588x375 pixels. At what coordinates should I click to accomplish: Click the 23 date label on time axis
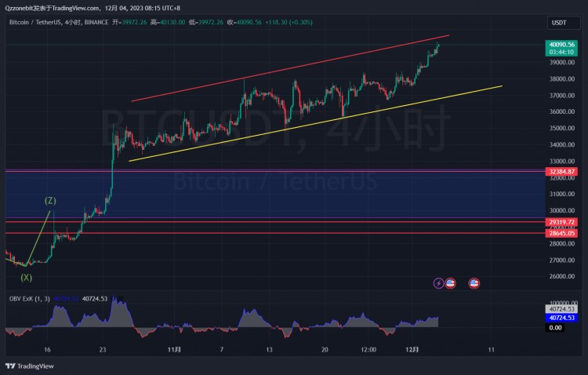tap(103, 350)
